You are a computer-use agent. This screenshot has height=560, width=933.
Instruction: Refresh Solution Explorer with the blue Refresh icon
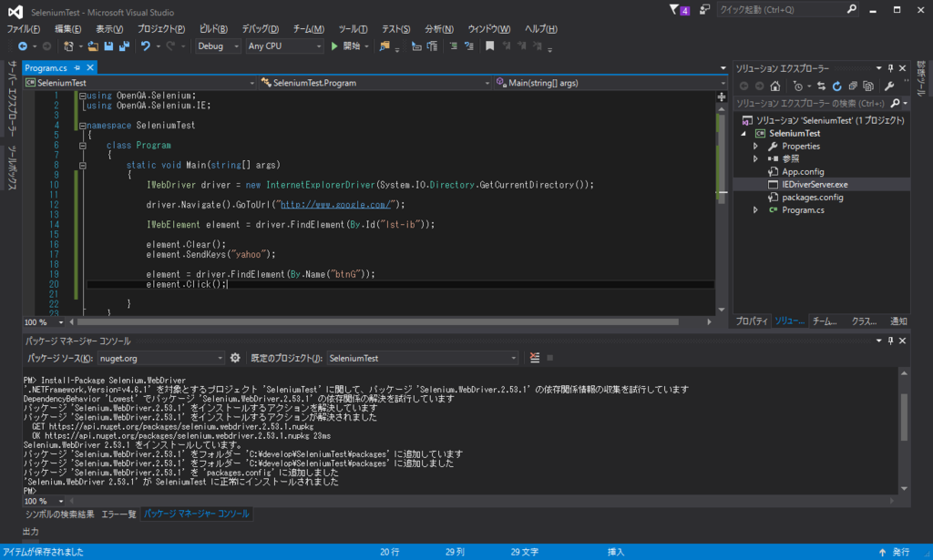coord(836,87)
